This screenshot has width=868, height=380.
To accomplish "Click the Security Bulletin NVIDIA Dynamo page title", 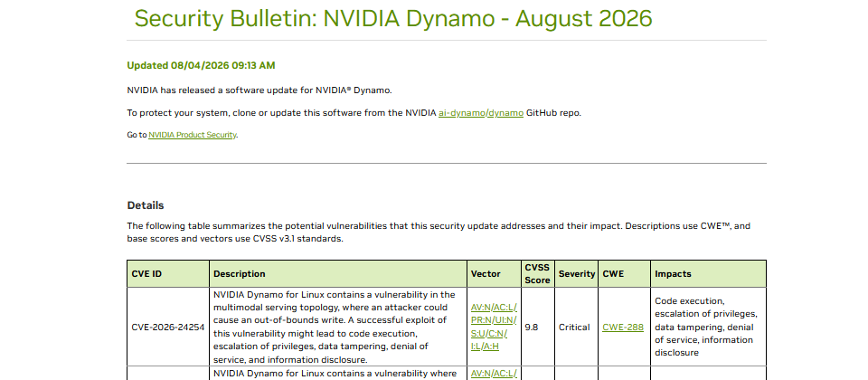I will click(393, 18).
